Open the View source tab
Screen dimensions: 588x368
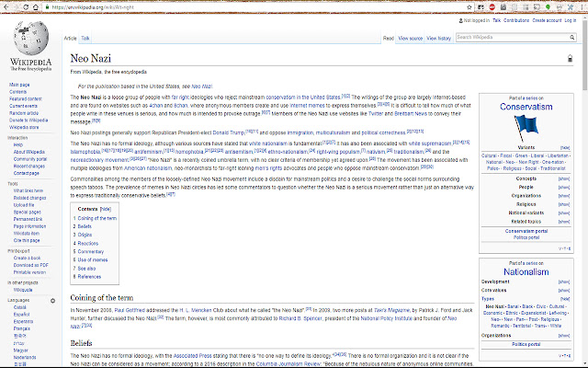pos(411,39)
